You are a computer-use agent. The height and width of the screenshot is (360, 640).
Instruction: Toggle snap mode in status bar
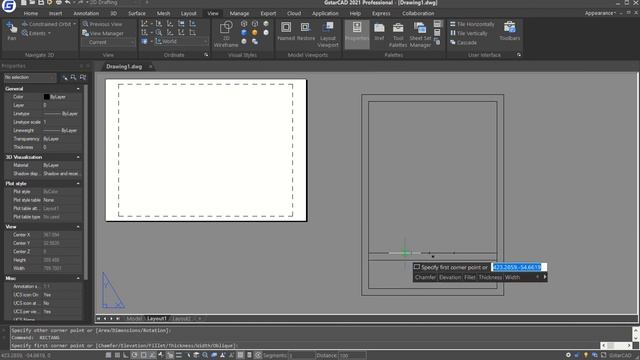[x=108, y=356]
